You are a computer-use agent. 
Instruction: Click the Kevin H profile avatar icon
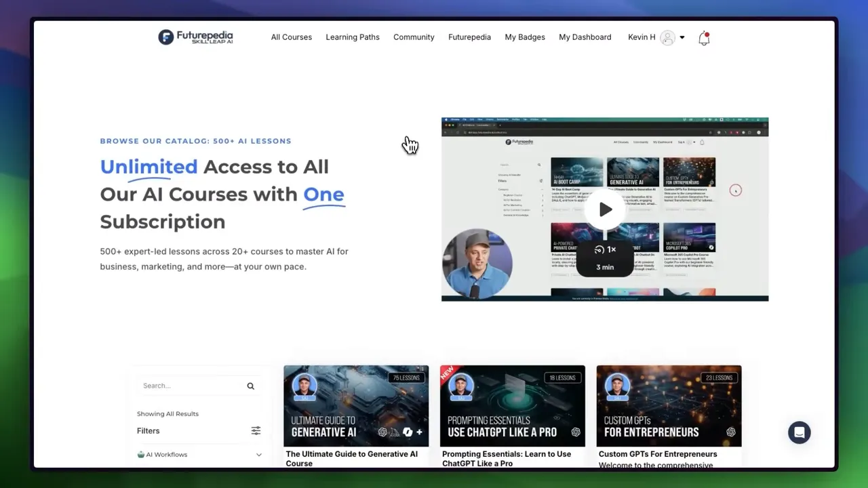point(667,37)
